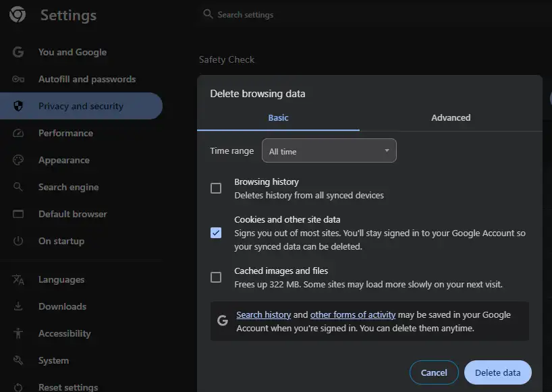
Task: Follow the other forms of activity link
Action: [x=352, y=314]
